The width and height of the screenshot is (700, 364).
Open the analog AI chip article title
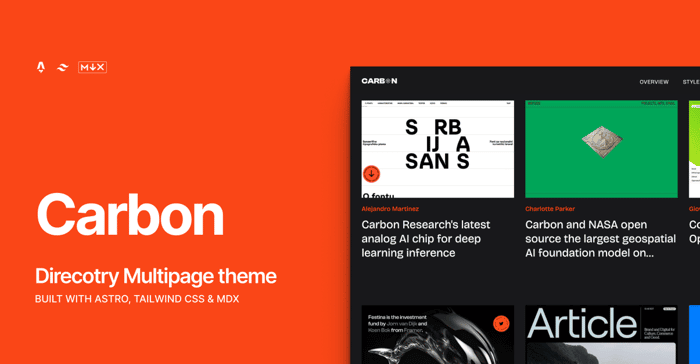[x=425, y=238]
